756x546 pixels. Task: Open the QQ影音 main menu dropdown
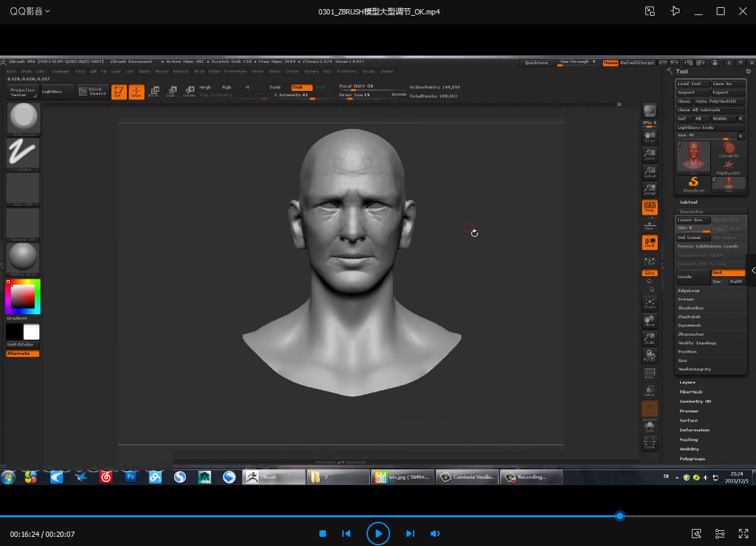pyautogui.click(x=29, y=11)
